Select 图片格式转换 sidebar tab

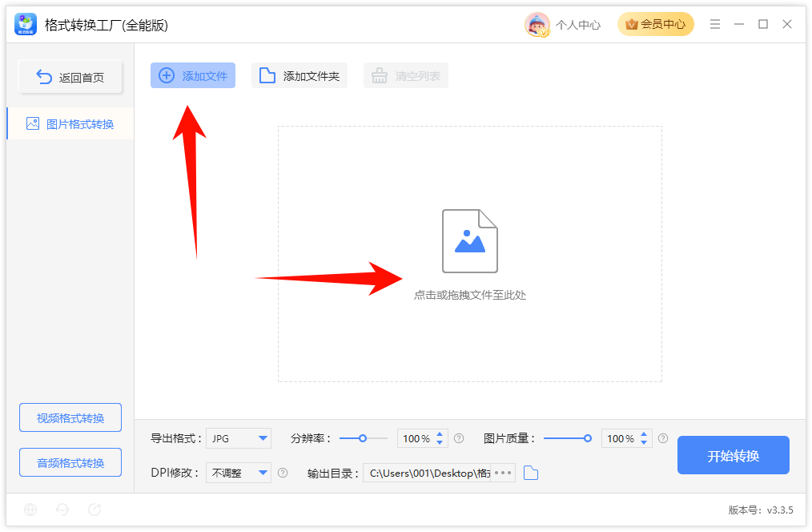(x=70, y=124)
